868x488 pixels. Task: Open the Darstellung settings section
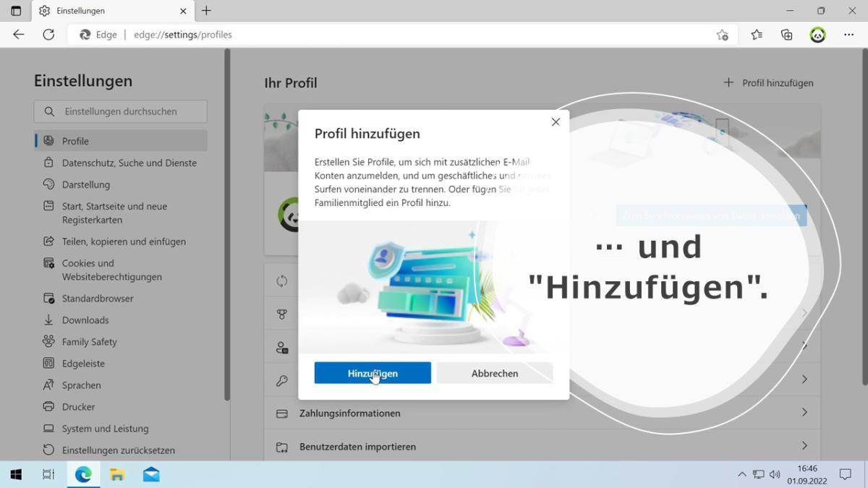click(x=85, y=184)
